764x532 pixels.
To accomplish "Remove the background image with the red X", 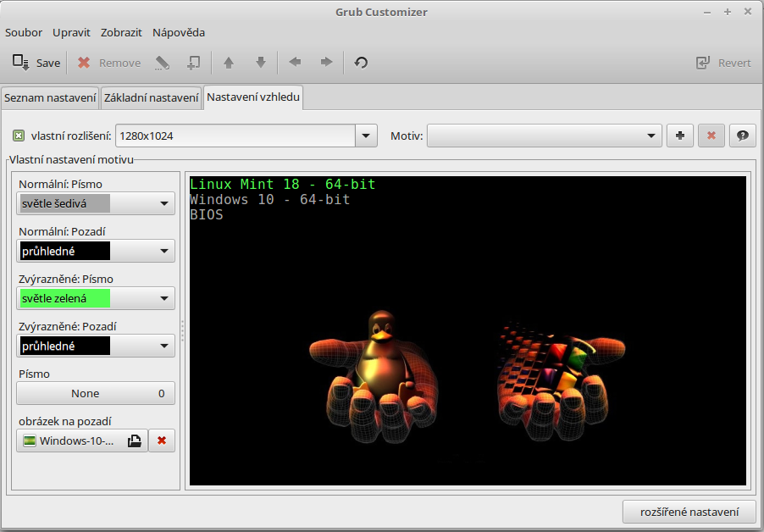I will (x=162, y=441).
